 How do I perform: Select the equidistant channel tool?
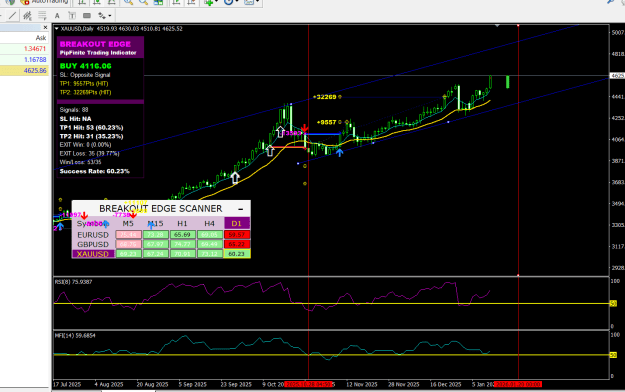[27, 16]
